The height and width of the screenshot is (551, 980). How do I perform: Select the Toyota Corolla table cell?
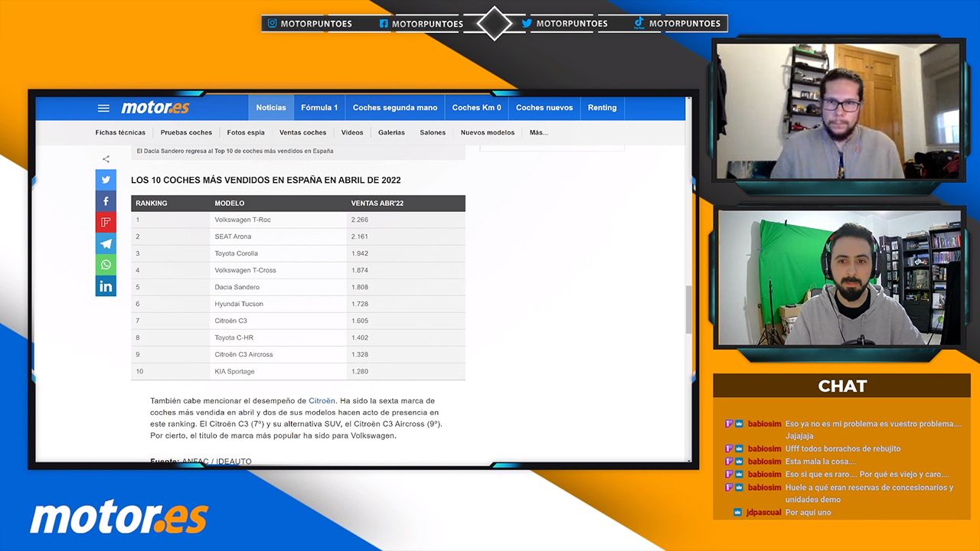click(278, 253)
